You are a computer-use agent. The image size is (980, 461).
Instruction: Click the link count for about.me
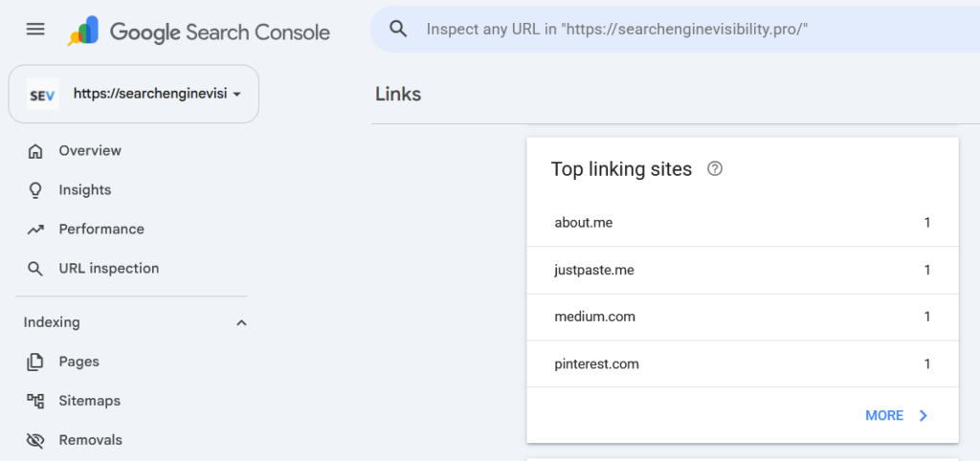point(927,223)
